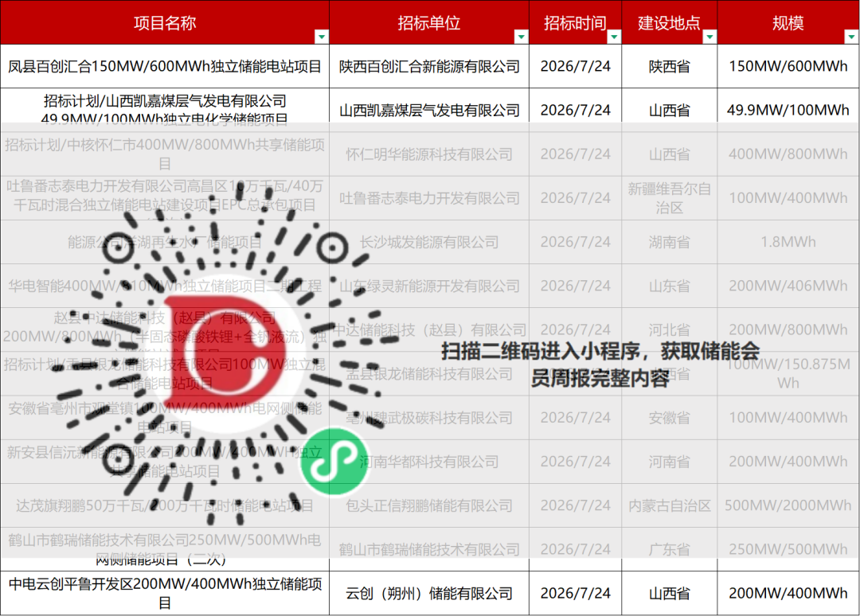Select cell 怀仁明华能源科技有限公司
The image size is (860, 616).
tap(429, 154)
